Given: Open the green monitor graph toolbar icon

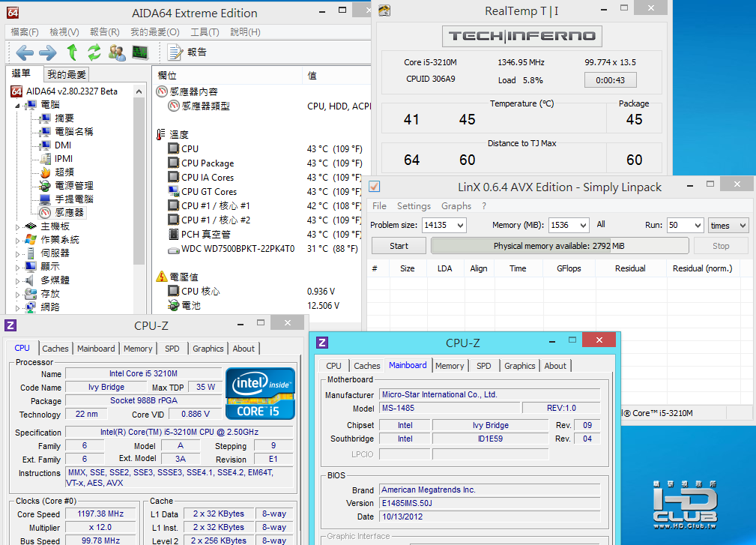Looking at the screenshot, I should (140, 52).
